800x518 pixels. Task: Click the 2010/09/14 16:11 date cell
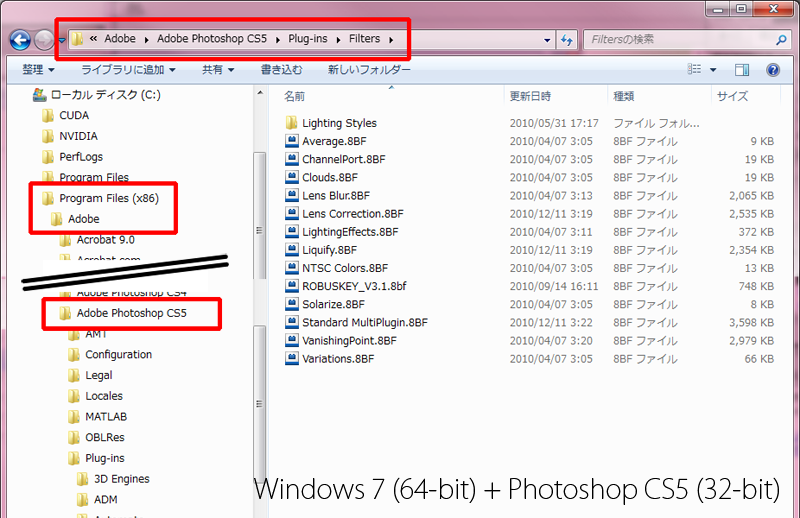pos(554,286)
